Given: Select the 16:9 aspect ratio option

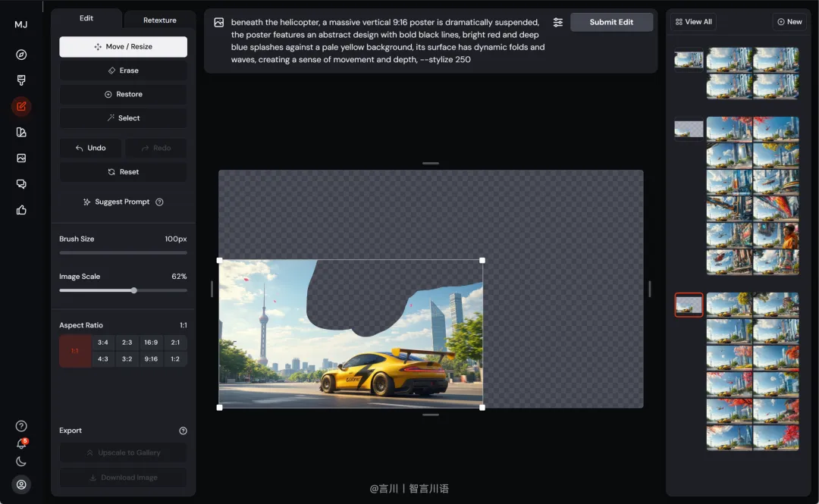Looking at the screenshot, I should [x=151, y=343].
